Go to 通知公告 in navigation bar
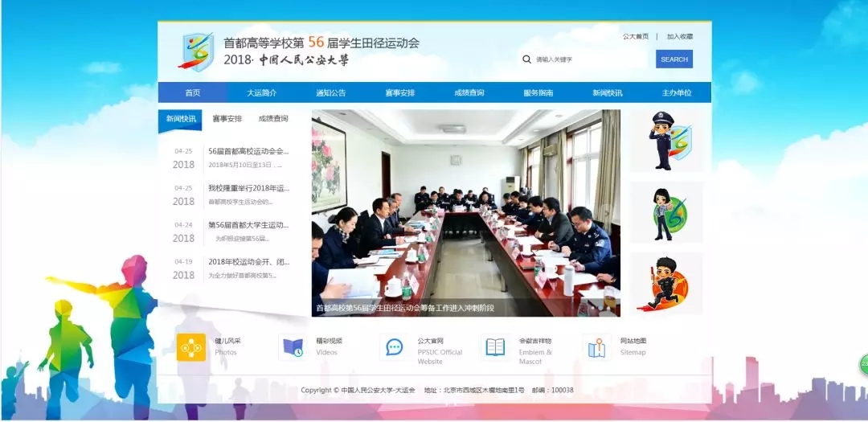 pyautogui.click(x=330, y=93)
